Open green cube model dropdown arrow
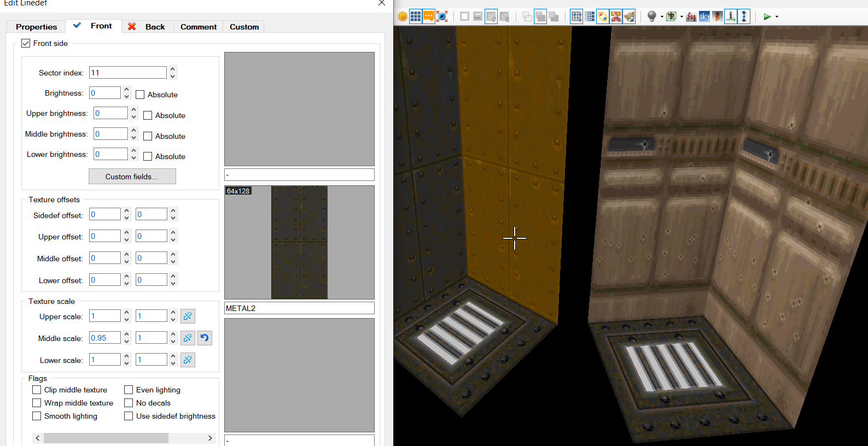Image resolution: width=868 pixels, height=446 pixels. [x=681, y=16]
